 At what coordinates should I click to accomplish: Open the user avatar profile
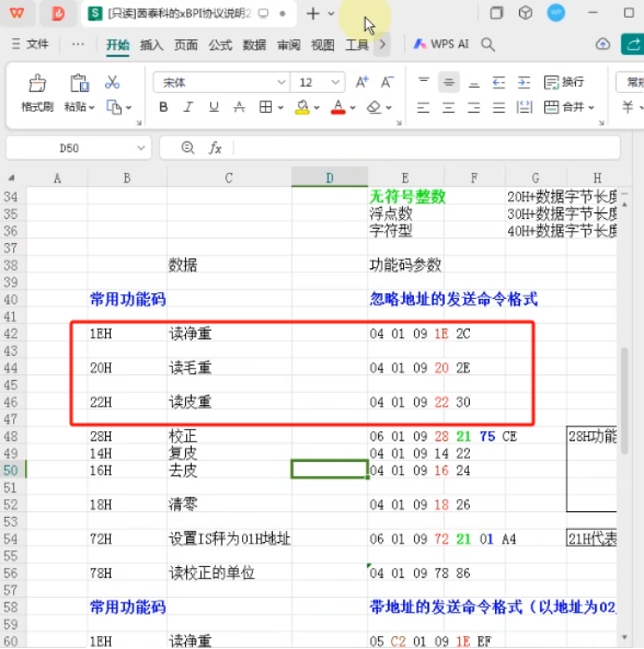point(556,13)
